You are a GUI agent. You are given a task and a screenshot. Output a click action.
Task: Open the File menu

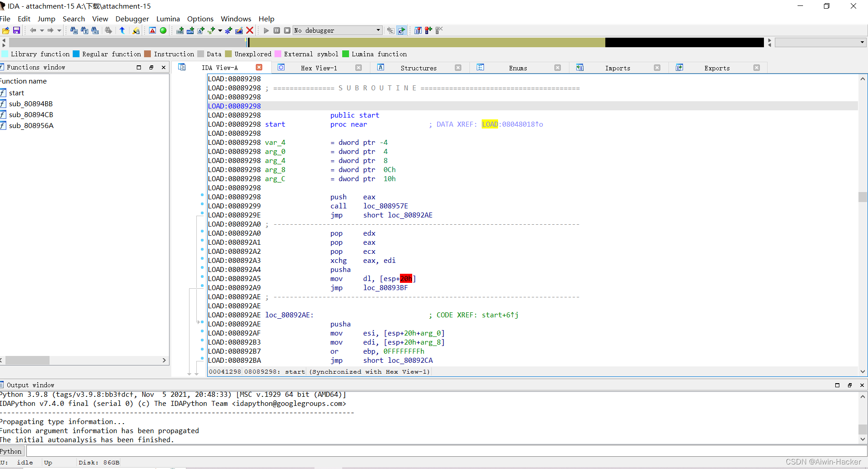(x=5, y=19)
